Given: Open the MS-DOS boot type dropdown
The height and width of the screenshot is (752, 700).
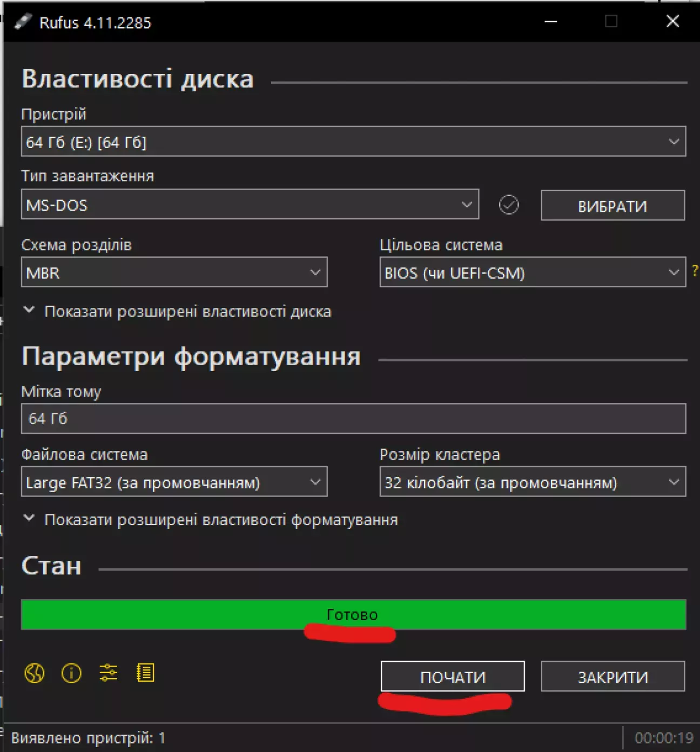Looking at the screenshot, I should [250, 205].
